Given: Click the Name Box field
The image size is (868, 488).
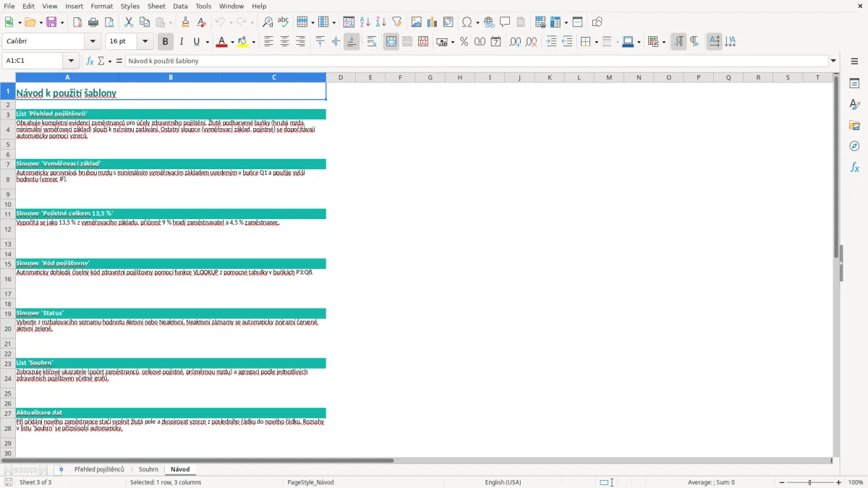Looking at the screenshot, I should coord(33,61).
